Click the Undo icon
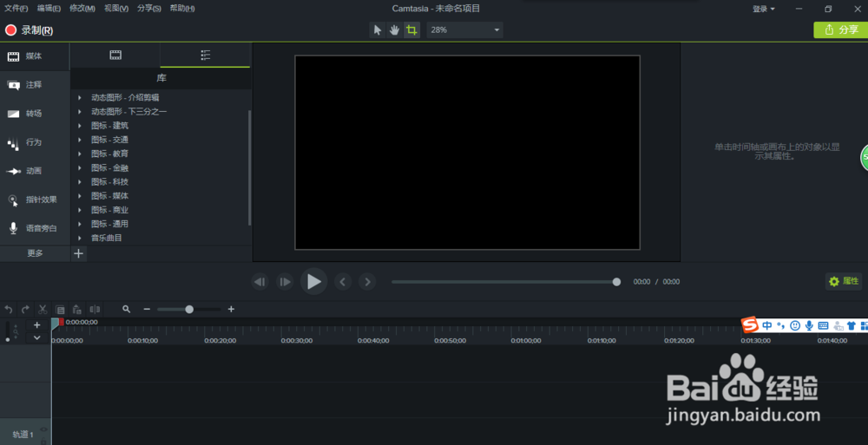Image resolution: width=868 pixels, height=445 pixels. (x=9, y=310)
